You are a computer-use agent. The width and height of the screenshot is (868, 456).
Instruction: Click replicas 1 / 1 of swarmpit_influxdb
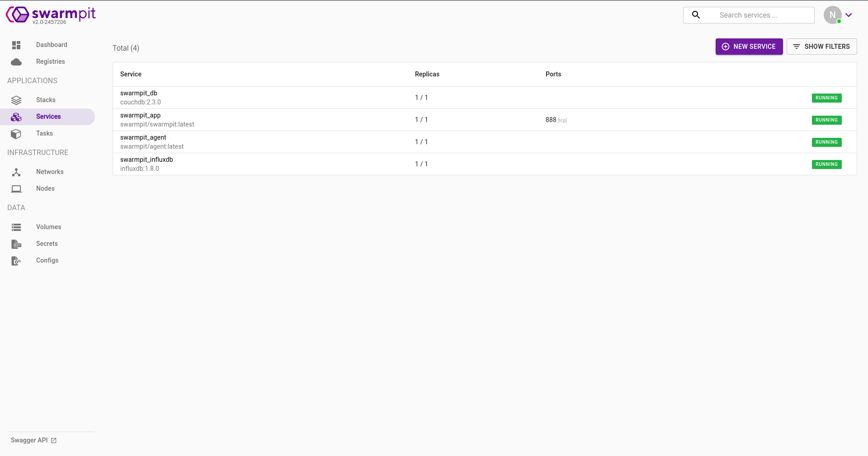click(x=421, y=164)
